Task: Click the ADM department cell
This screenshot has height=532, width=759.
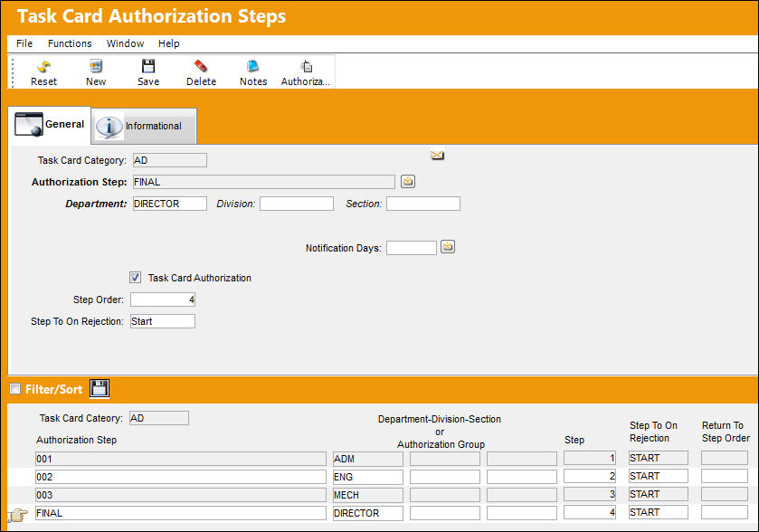Action: coord(368,459)
